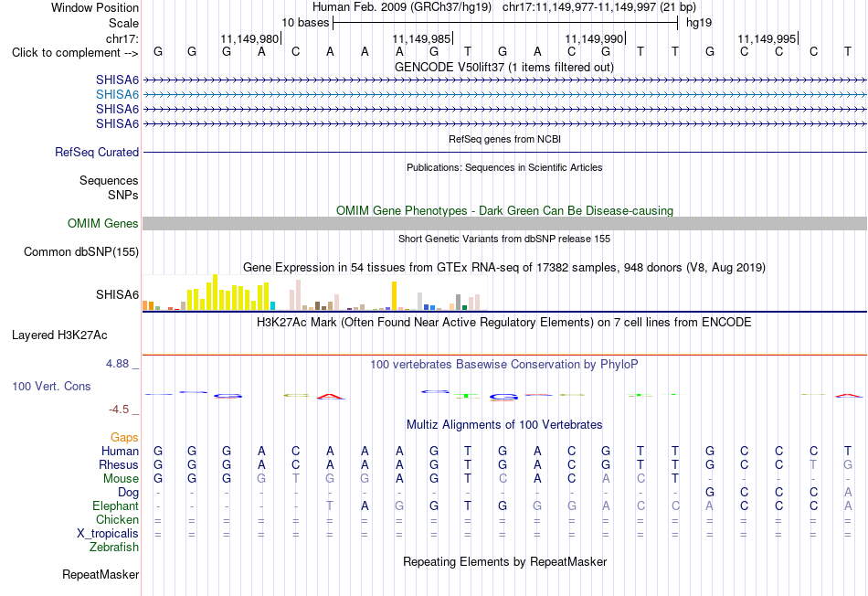Select the Mouse alignment row label

(x=121, y=479)
